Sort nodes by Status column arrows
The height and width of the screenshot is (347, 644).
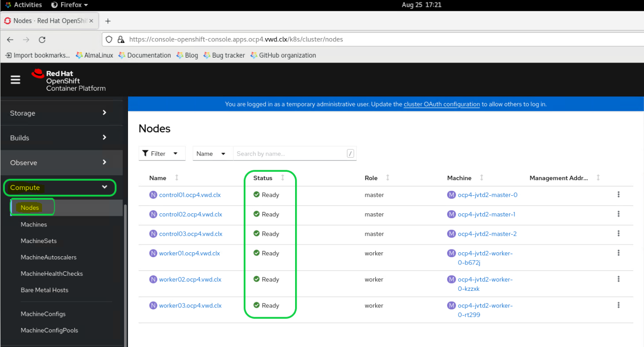(282, 178)
